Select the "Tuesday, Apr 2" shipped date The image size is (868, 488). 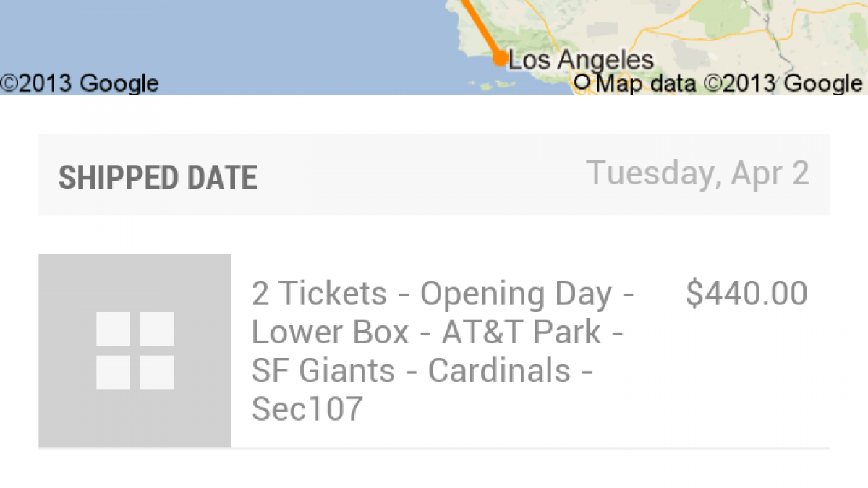coord(697,174)
